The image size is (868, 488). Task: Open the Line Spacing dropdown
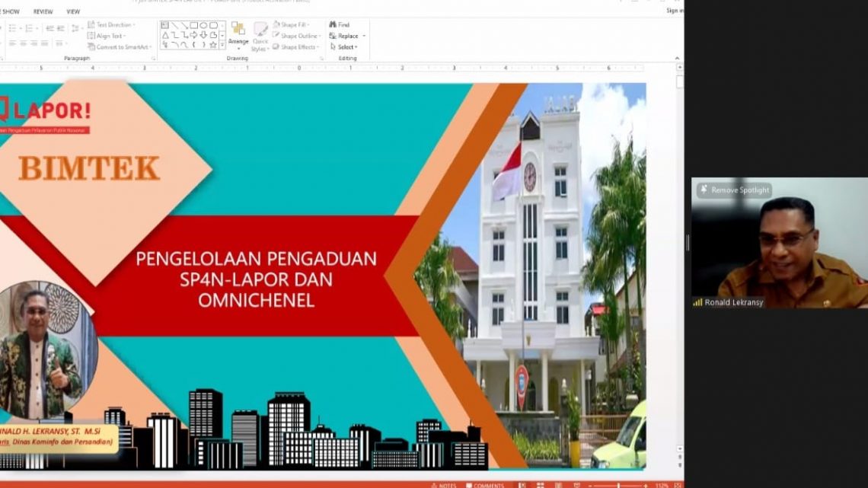pyautogui.click(x=76, y=28)
